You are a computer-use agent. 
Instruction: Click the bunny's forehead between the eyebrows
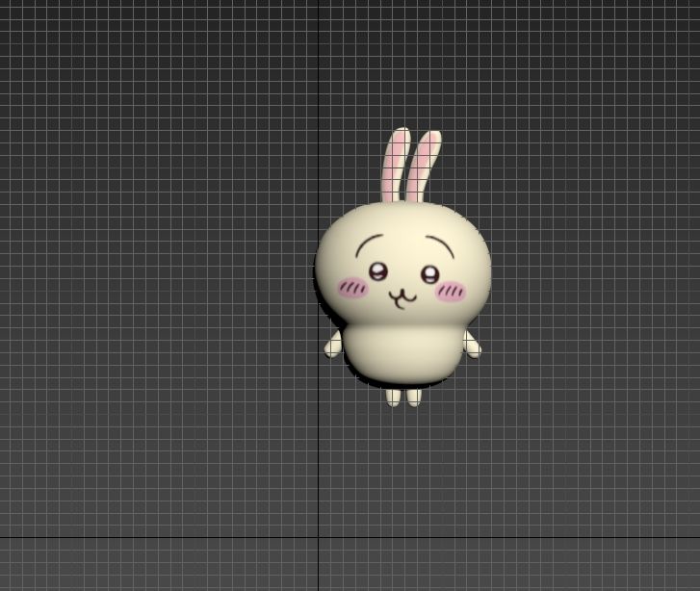pyautogui.click(x=404, y=236)
